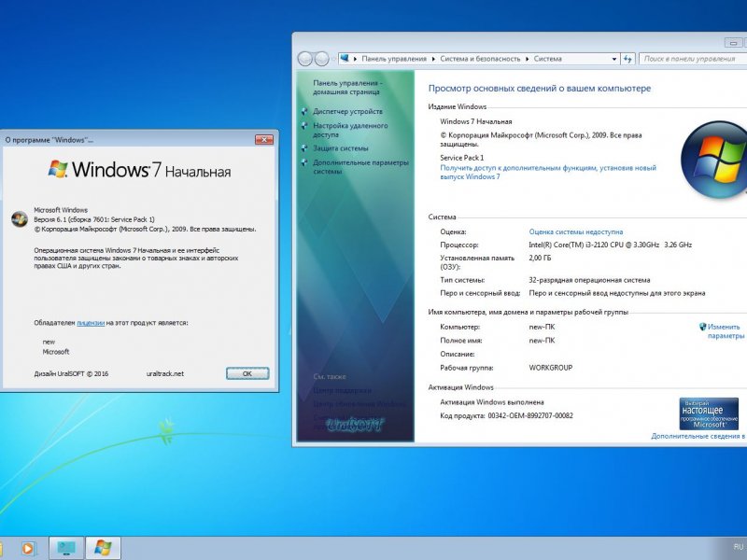Click the new-ПК value in the Компьютер row

tap(542, 328)
